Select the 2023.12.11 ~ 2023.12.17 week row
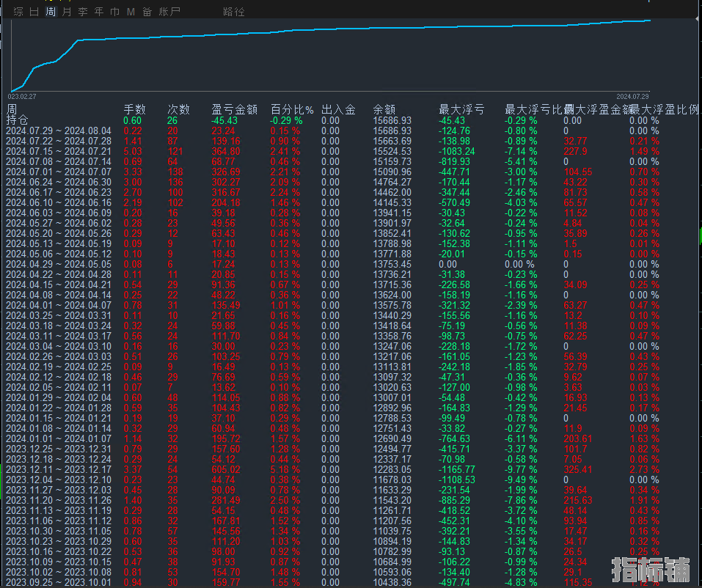The width and height of the screenshot is (702, 588). point(59,469)
